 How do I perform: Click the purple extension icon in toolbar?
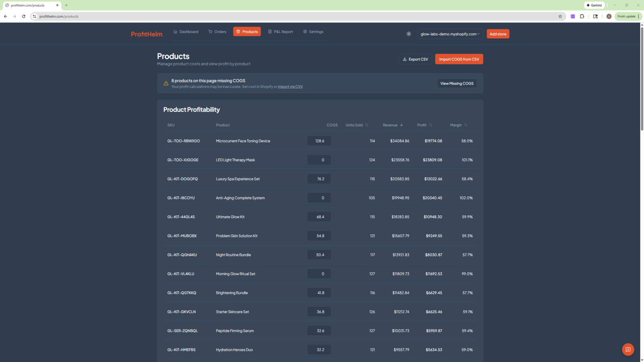(573, 16)
